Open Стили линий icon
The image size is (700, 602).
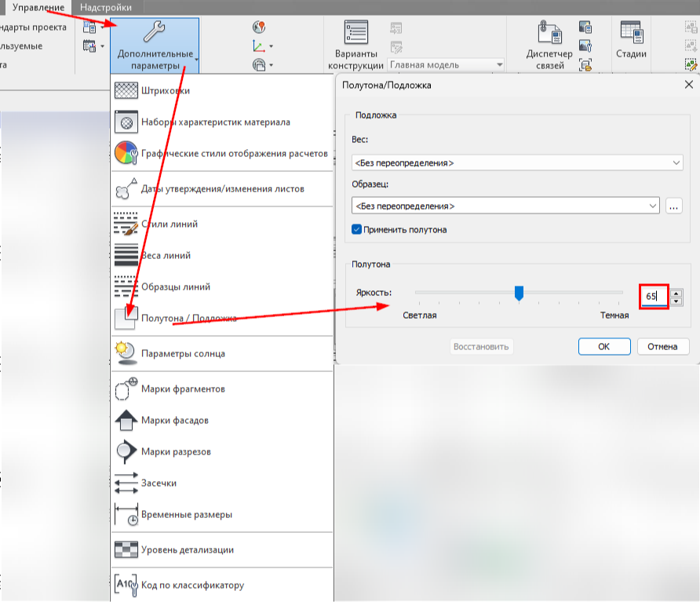point(126,224)
